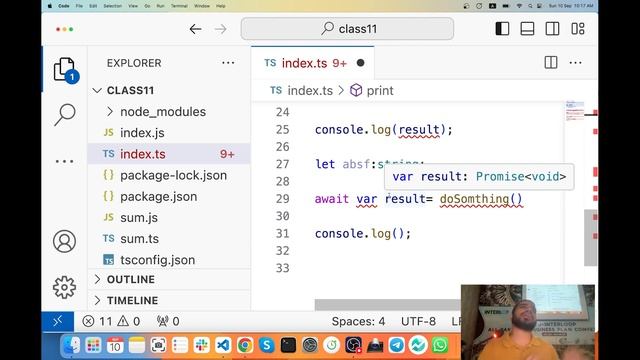The height and width of the screenshot is (360, 640).
Task: Click the Go Back arrow
Action: [196, 29]
